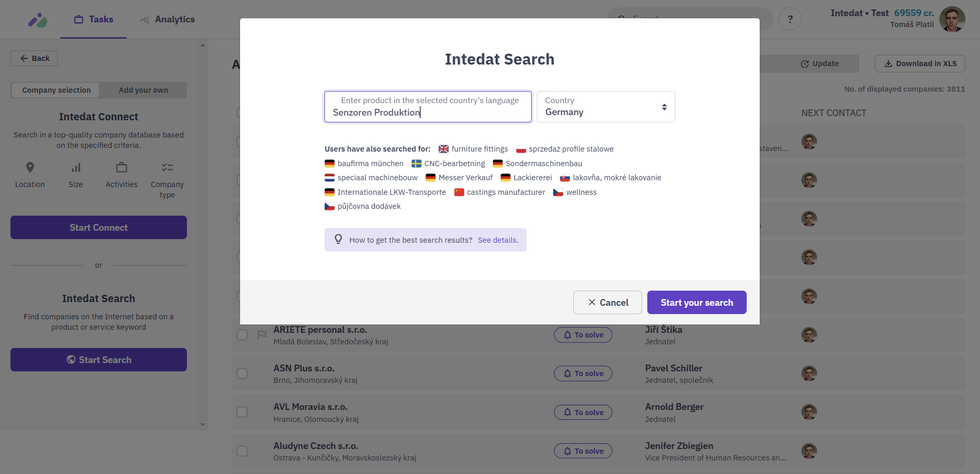Open the See details link

tap(498, 240)
